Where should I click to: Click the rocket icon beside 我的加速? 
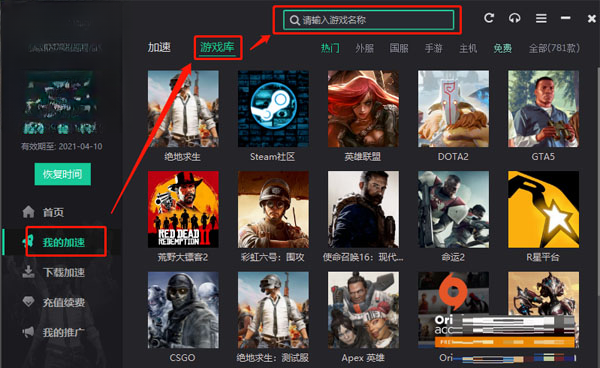[x=28, y=241]
